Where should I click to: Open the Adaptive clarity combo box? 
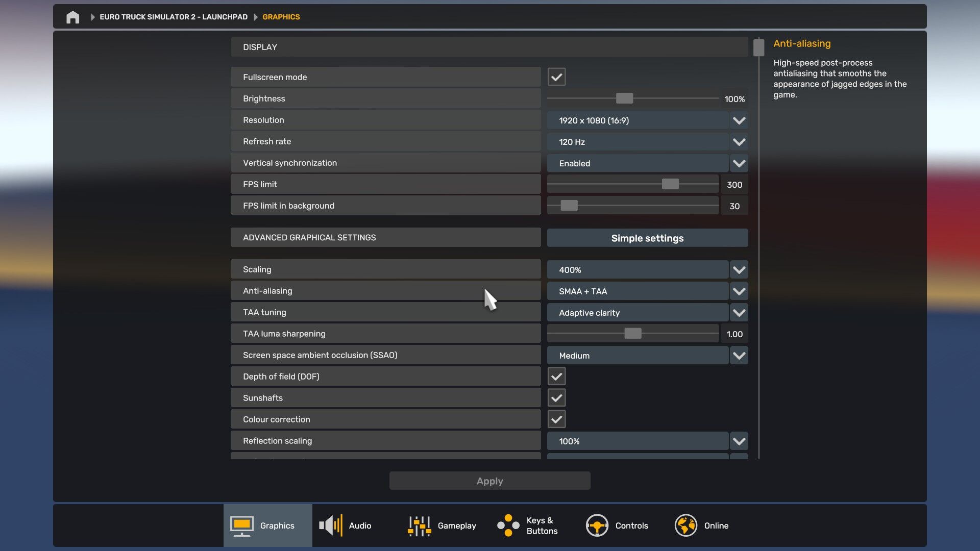click(x=638, y=313)
